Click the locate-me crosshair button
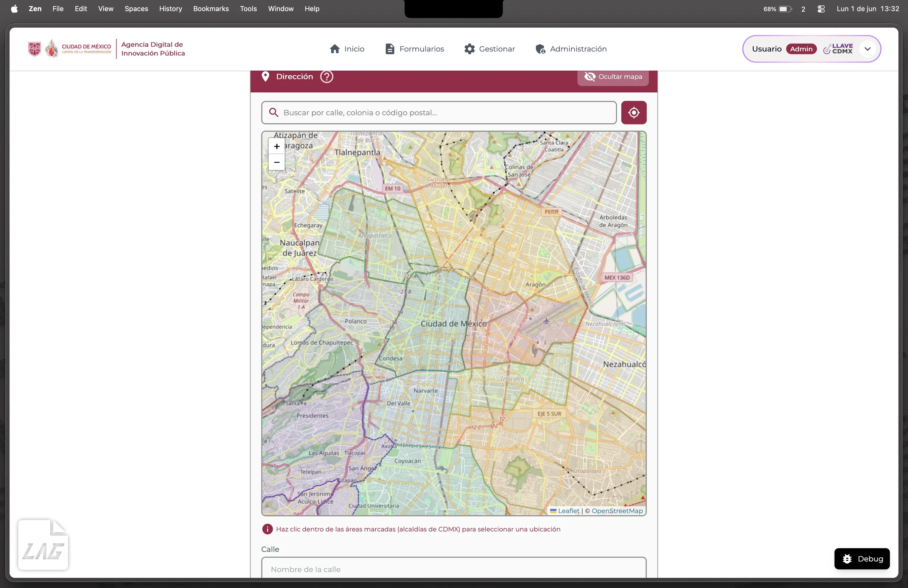 (x=634, y=112)
